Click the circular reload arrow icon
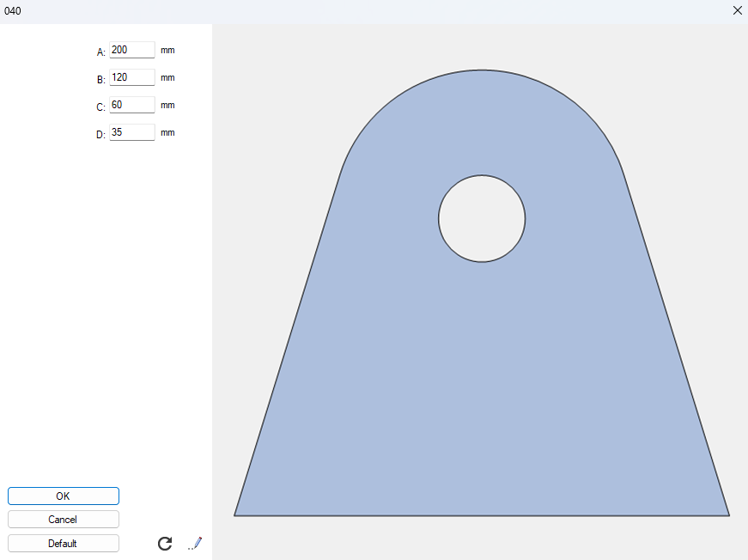Image resolution: width=748 pixels, height=560 pixels. [x=164, y=543]
